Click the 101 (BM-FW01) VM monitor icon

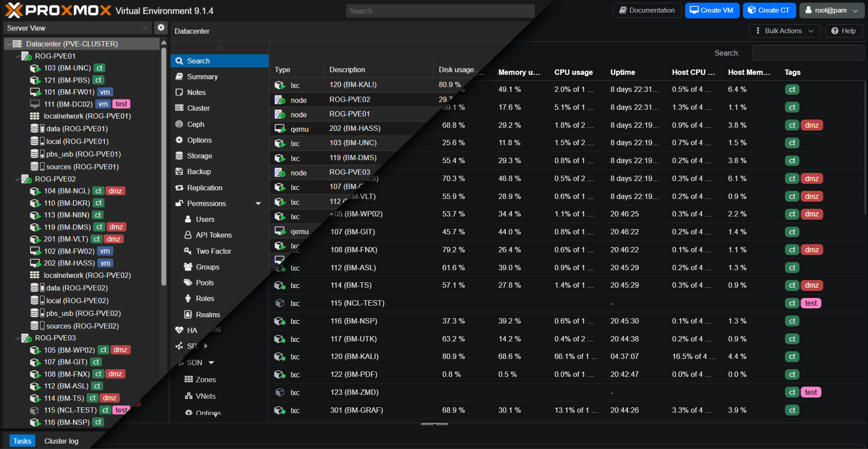coord(35,92)
